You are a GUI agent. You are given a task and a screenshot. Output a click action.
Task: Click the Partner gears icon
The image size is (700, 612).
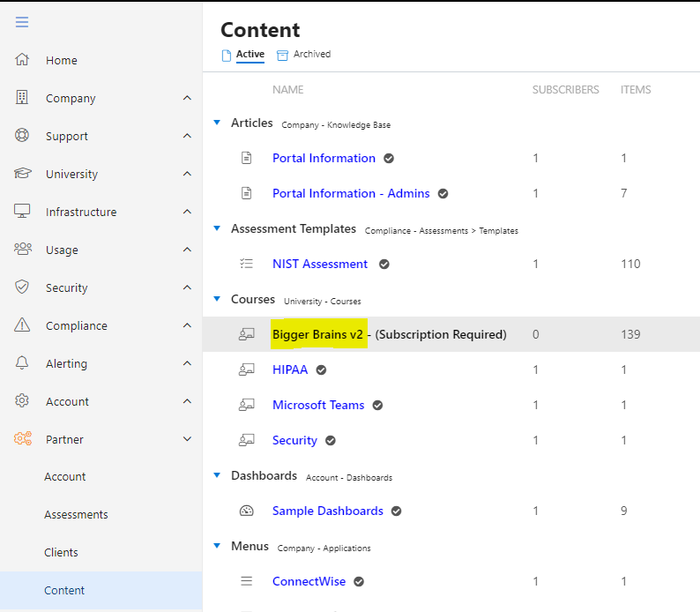click(x=23, y=439)
